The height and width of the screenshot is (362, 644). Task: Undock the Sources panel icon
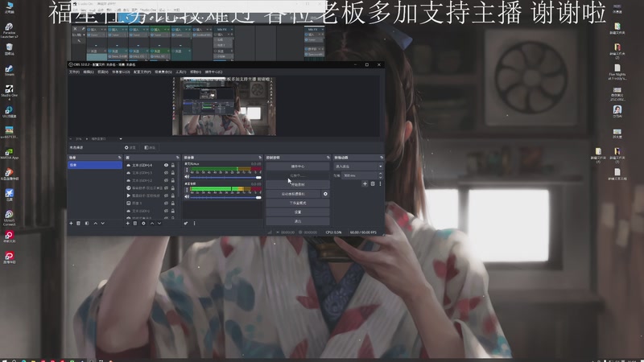point(177,158)
